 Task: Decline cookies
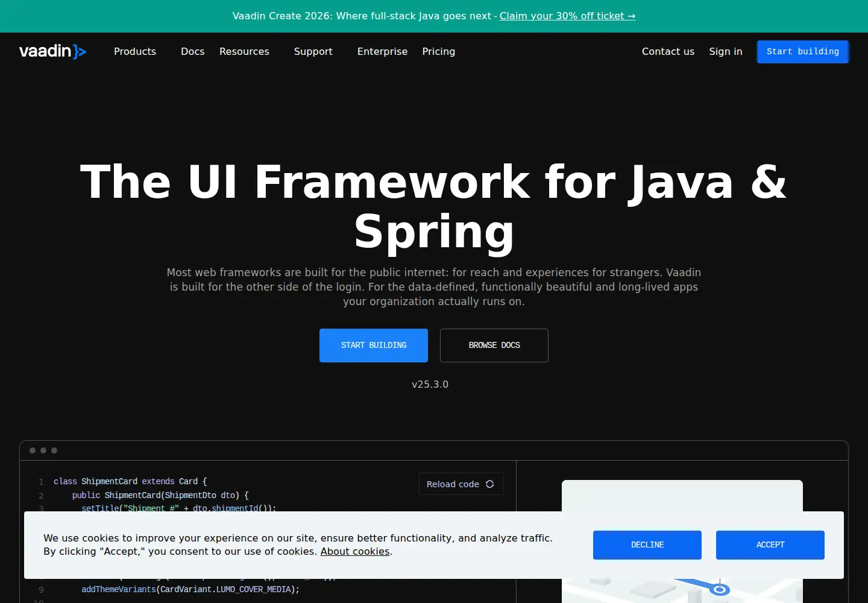pyautogui.click(x=647, y=545)
